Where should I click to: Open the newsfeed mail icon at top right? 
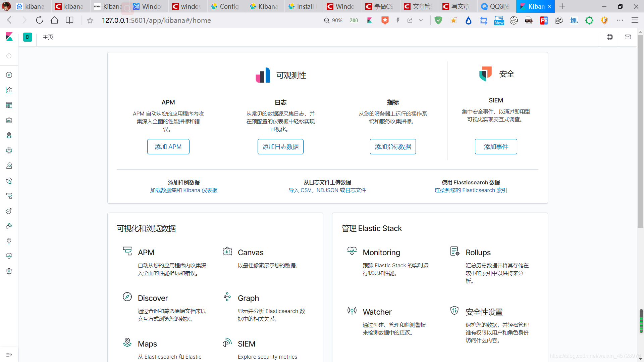point(628,37)
